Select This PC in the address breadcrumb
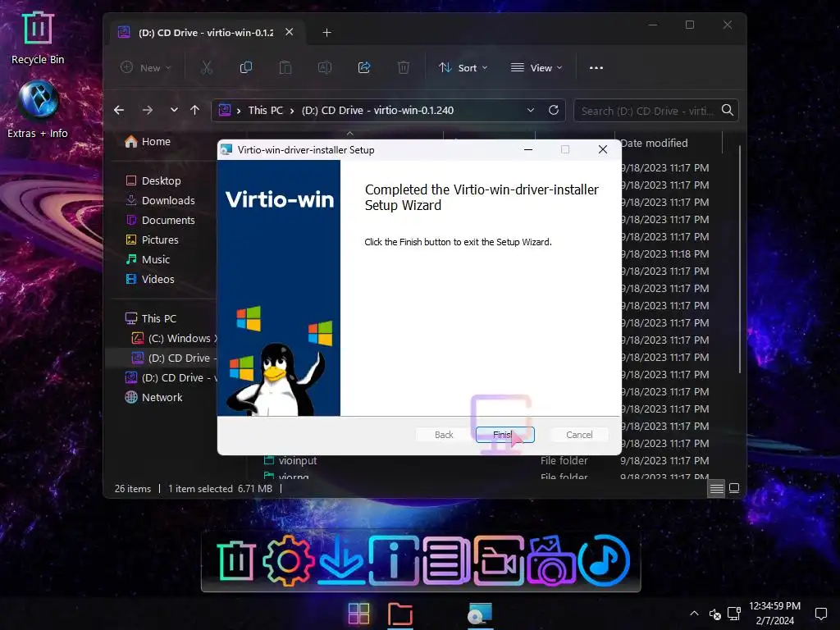The height and width of the screenshot is (630, 840). (265, 111)
